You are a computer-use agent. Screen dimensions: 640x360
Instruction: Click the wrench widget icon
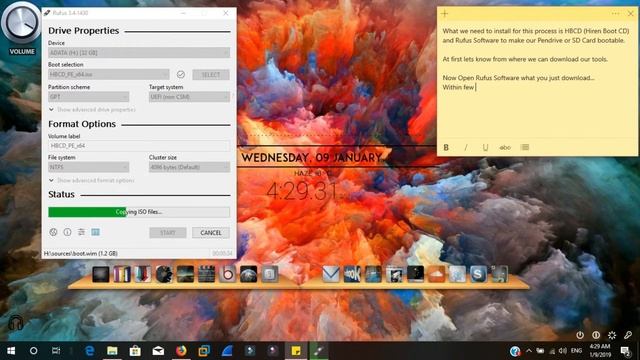click(x=628, y=335)
